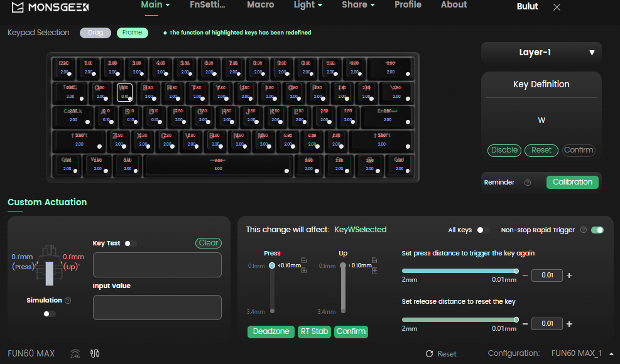620x364 pixels.
Task: Open the Main menu dropdown
Action: [155, 5]
